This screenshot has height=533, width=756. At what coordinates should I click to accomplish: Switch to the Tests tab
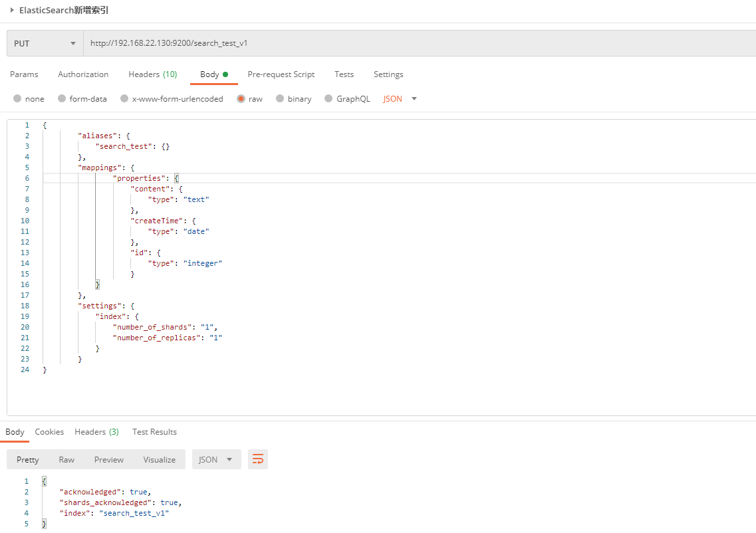pos(344,74)
